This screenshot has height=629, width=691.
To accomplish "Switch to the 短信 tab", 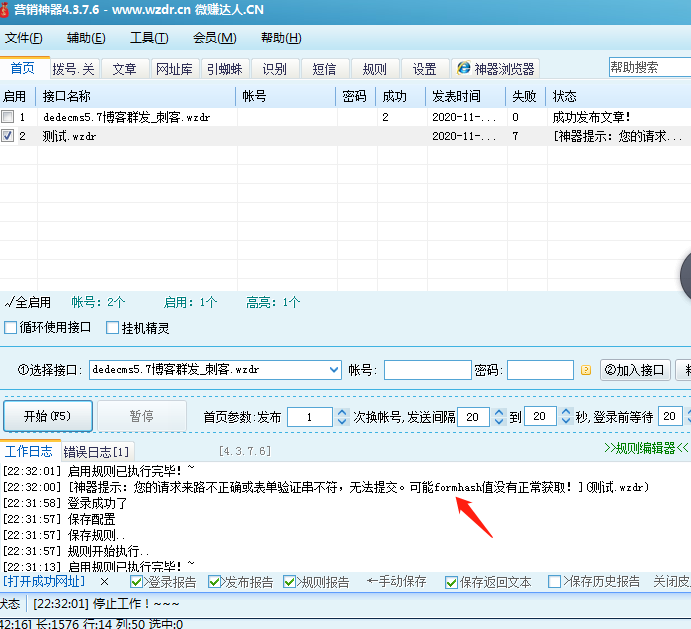I will point(324,69).
